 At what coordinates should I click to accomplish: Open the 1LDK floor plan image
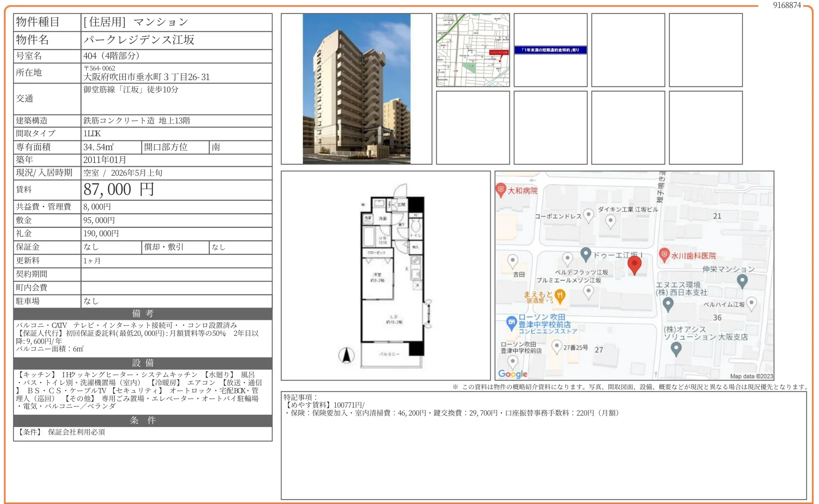point(386,275)
